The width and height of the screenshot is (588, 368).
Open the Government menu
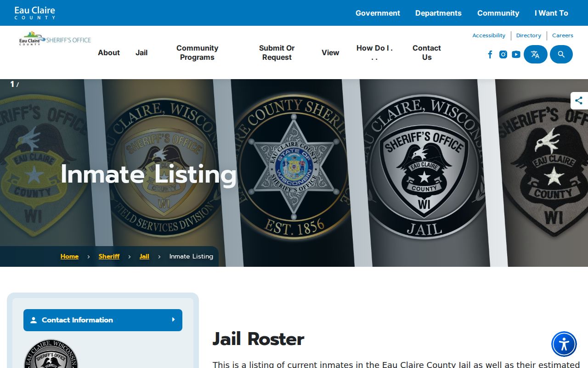pyautogui.click(x=378, y=13)
